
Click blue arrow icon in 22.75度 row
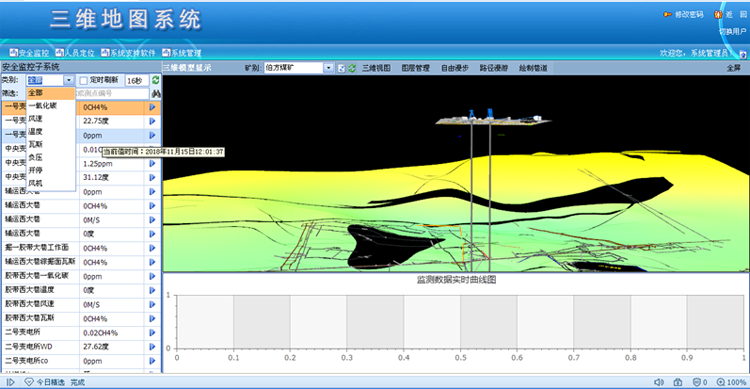point(152,121)
